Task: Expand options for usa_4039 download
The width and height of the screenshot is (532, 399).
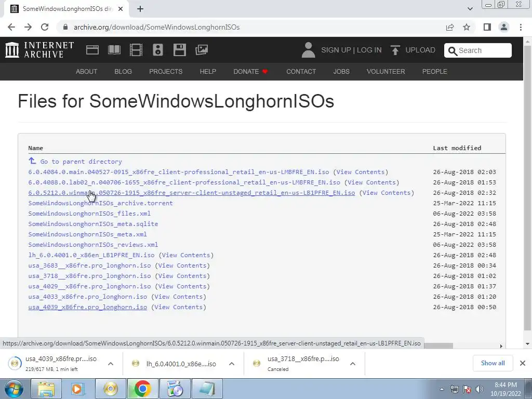Action: 111,364
